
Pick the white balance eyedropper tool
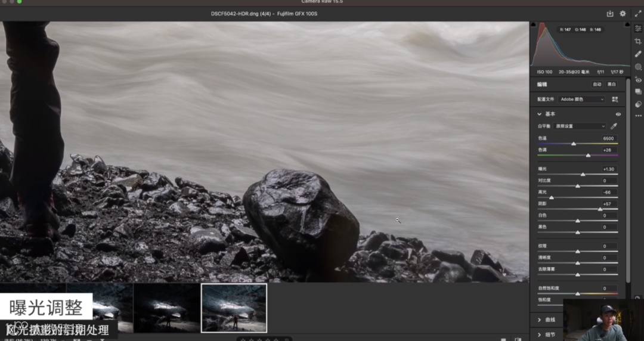point(614,126)
